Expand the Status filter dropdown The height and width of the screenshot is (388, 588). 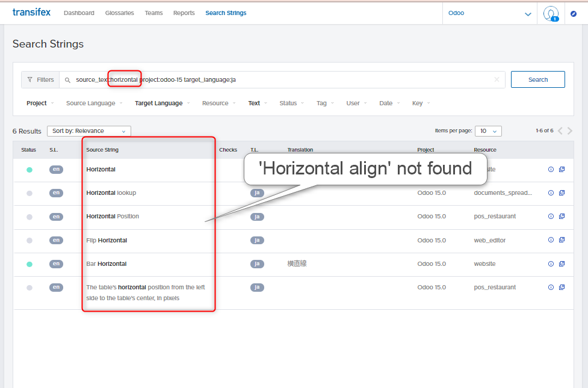pos(292,103)
